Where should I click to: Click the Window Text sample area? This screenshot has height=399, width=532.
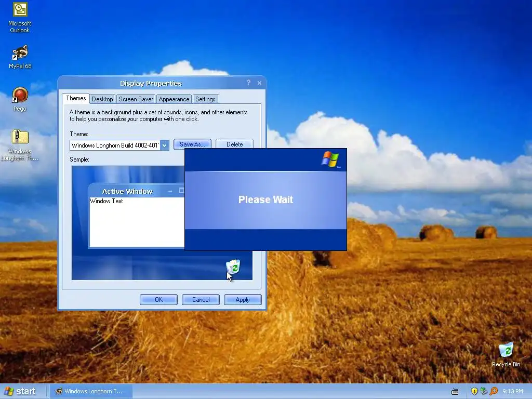pos(137,222)
